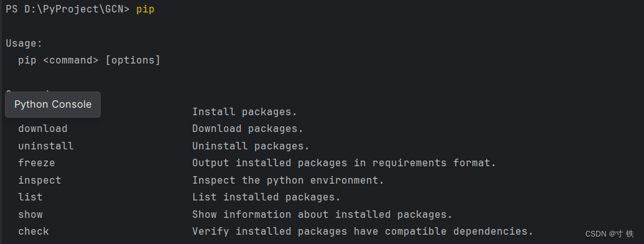Click the CSDN watermark text
This screenshot has height=244, width=644.
click(609, 234)
